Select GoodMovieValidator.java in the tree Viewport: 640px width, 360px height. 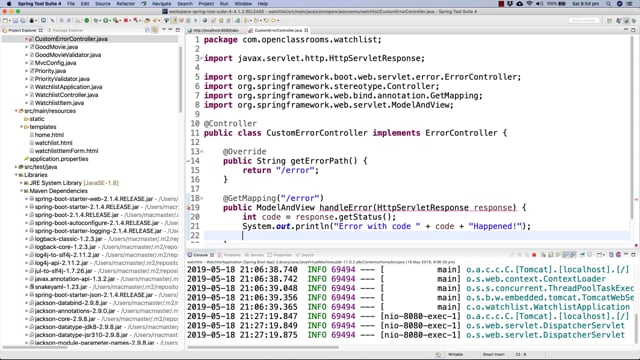[68, 55]
